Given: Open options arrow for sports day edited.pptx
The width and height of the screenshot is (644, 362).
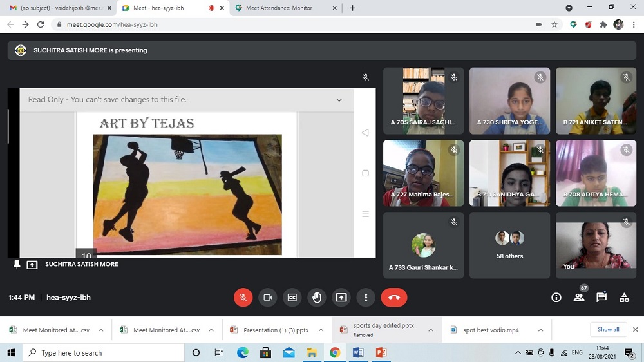Looking at the screenshot, I should pyautogui.click(x=431, y=330).
